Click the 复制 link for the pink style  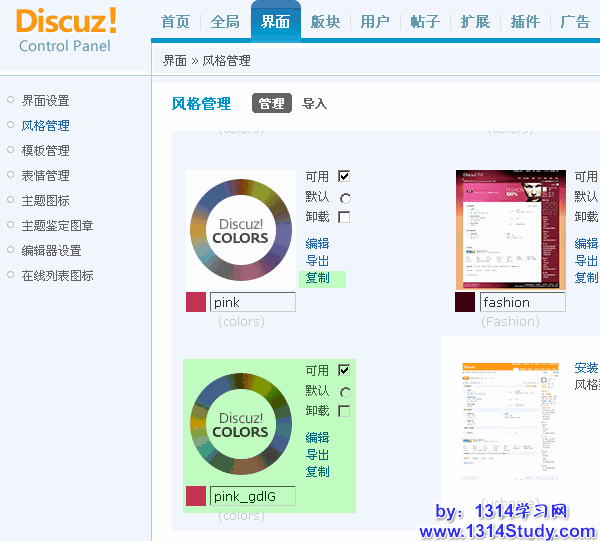318,278
